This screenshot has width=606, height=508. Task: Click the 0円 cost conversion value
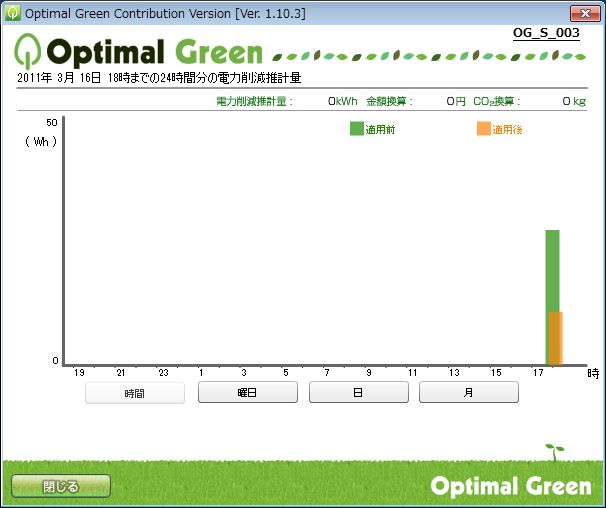coord(456,101)
